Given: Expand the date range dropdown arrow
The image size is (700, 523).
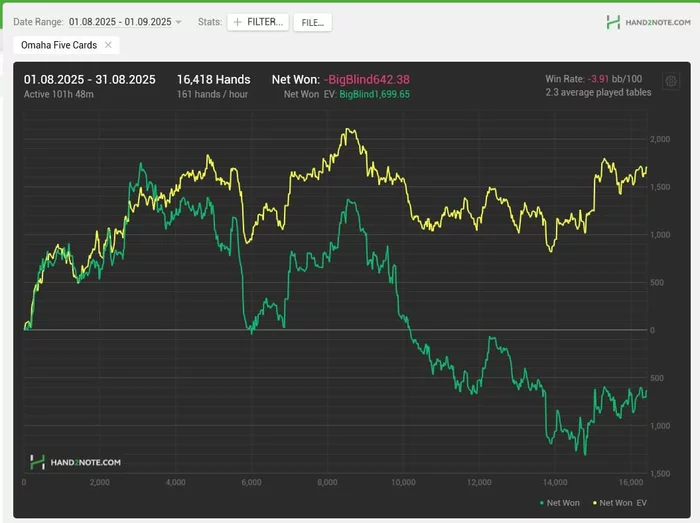Looking at the screenshot, I should click(x=178, y=22).
